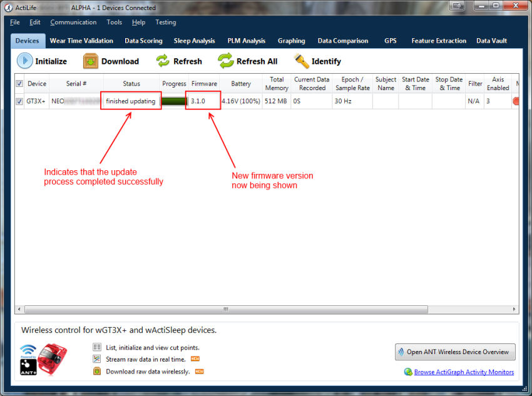Click the list and view cut points icon
Viewport: 532px width, 396px height.
point(98,347)
